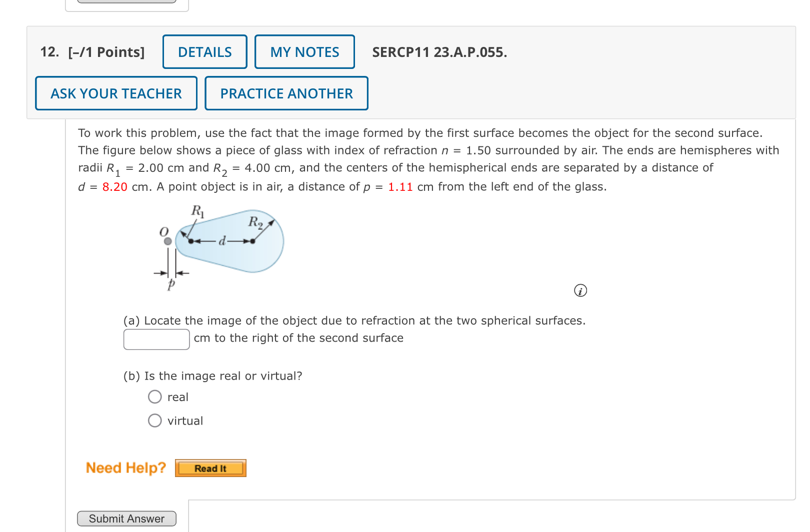Click the unselected radio next to 'real'

(x=155, y=397)
